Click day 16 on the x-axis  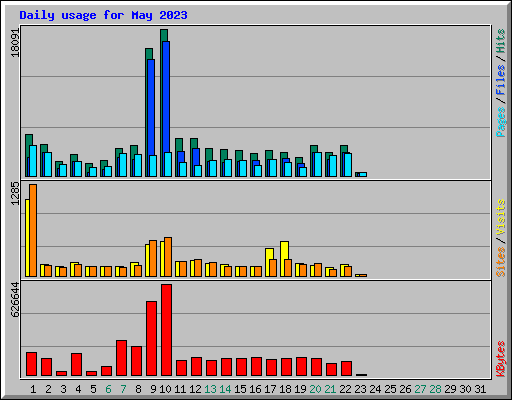(255, 389)
